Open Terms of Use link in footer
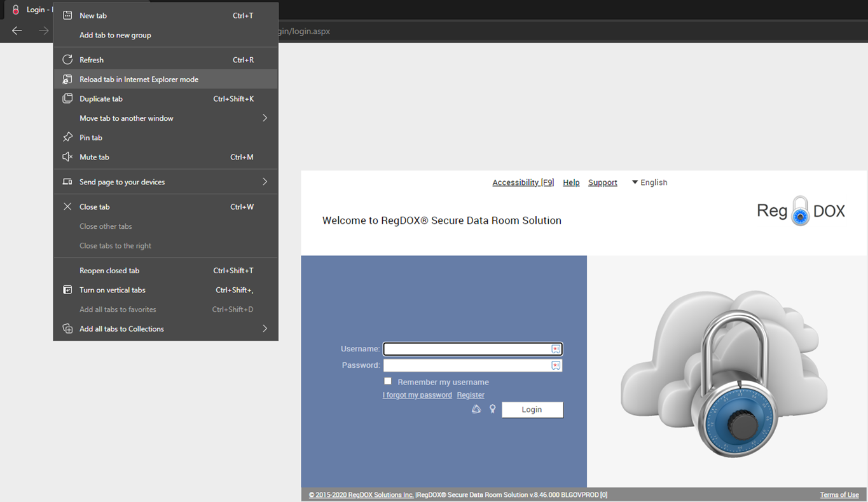The width and height of the screenshot is (868, 502). (839, 495)
